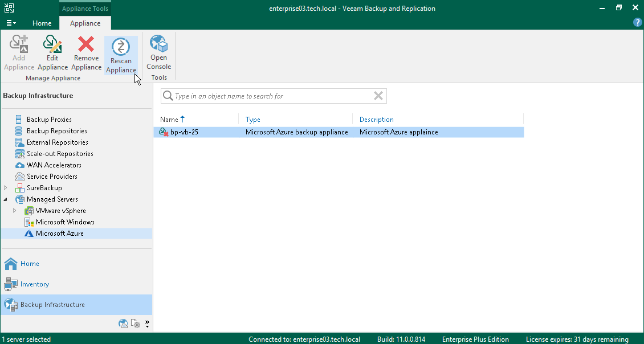Select the bp-vb-25 appliance row

(x=339, y=132)
